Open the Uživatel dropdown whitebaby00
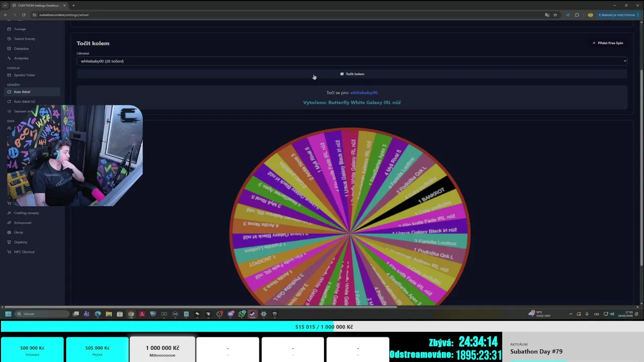The image size is (644, 362). point(352,61)
